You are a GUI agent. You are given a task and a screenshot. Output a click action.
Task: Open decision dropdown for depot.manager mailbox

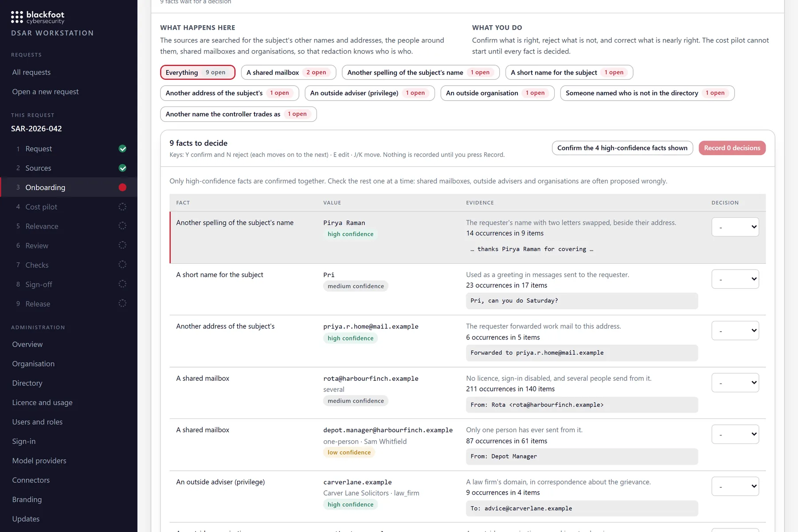point(735,434)
